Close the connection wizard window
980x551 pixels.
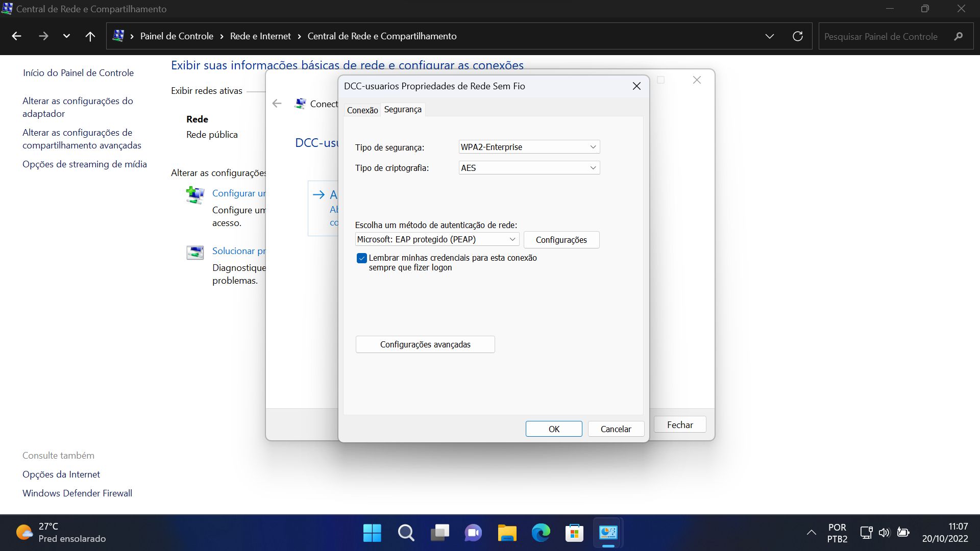[x=697, y=80]
